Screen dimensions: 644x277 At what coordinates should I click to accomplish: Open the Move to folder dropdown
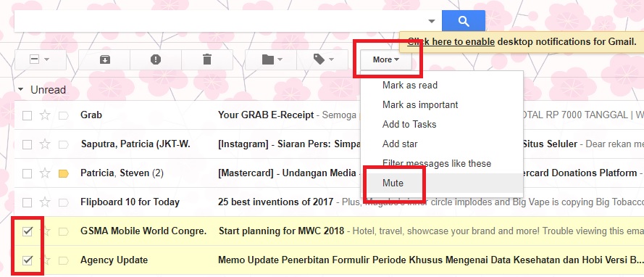point(271,59)
